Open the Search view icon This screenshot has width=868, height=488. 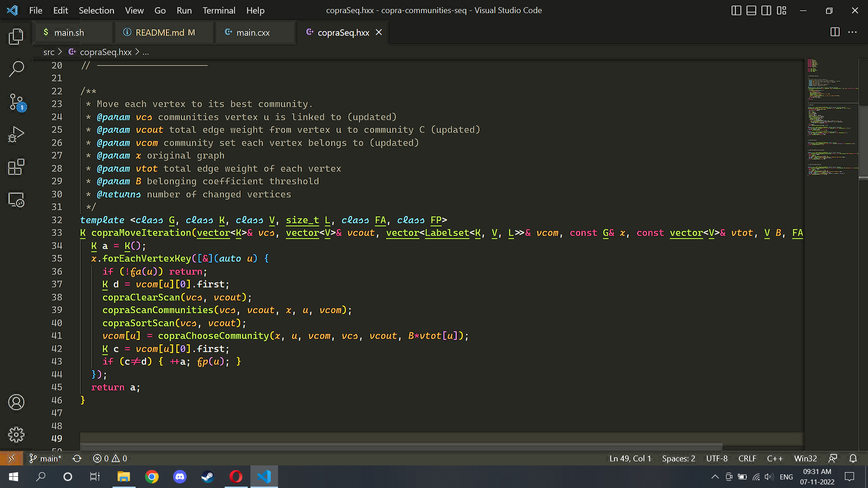click(16, 69)
